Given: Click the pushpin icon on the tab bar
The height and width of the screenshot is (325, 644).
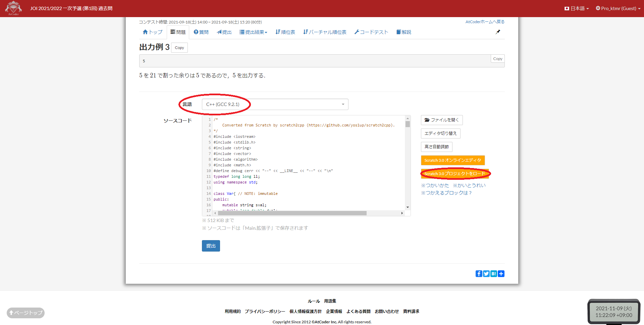Looking at the screenshot, I should tap(498, 32).
